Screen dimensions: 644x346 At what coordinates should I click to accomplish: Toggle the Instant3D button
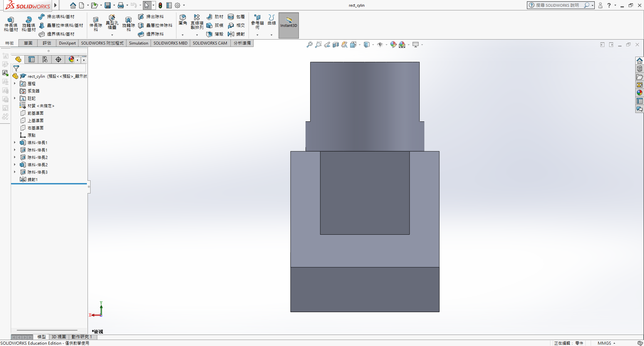pyautogui.click(x=289, y=25)
